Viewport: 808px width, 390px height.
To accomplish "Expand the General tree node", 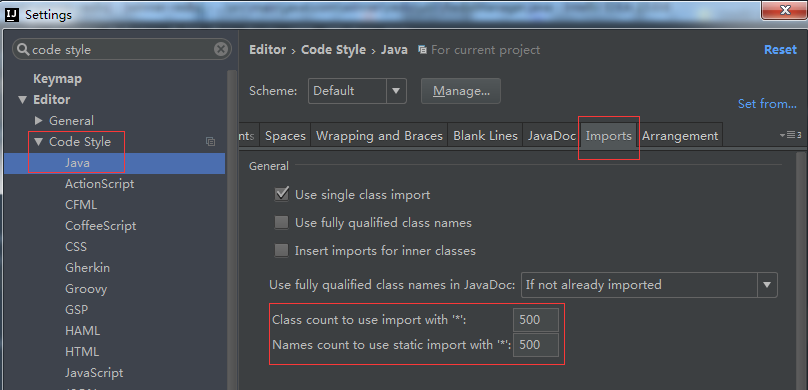I will pyautogui.click(x=39, y=121).
